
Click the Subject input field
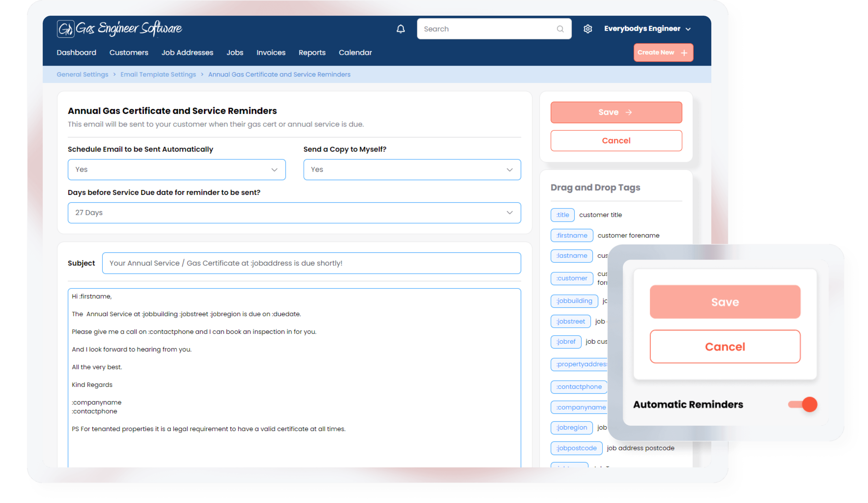pyautogui.click(x=311, y=263)
